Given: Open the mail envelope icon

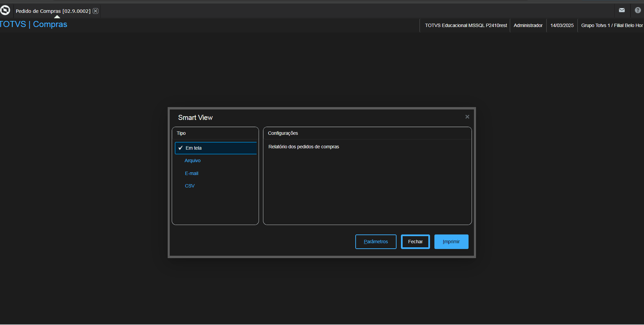Looking at the screenshot, I should [x=622, y=10].
